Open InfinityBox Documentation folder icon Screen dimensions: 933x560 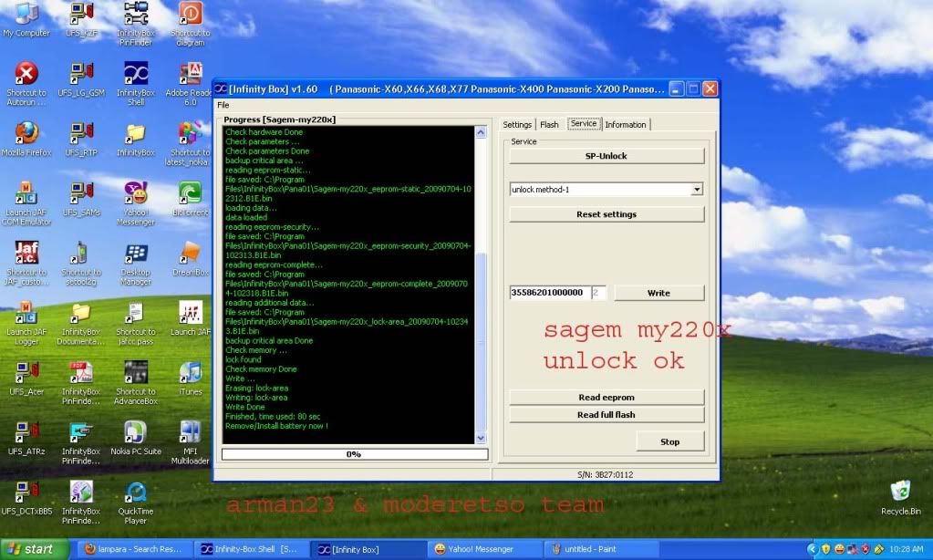[x=81, y=323]
